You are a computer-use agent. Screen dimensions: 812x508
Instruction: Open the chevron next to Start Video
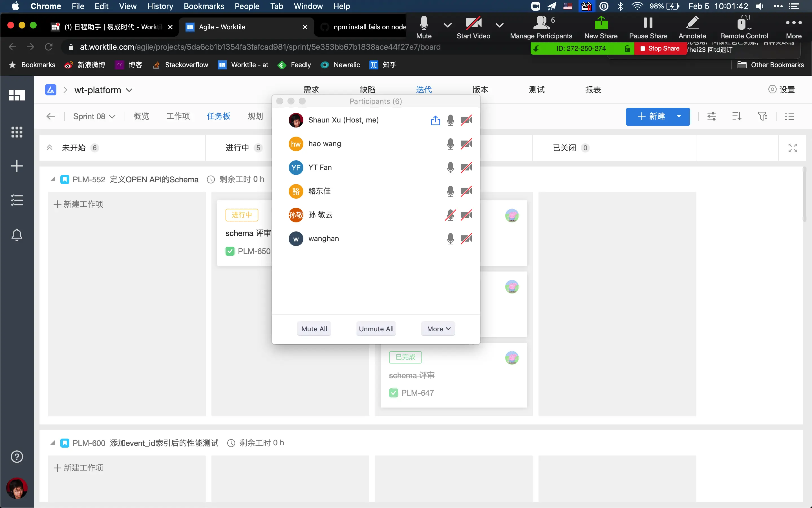pos(499,25)
